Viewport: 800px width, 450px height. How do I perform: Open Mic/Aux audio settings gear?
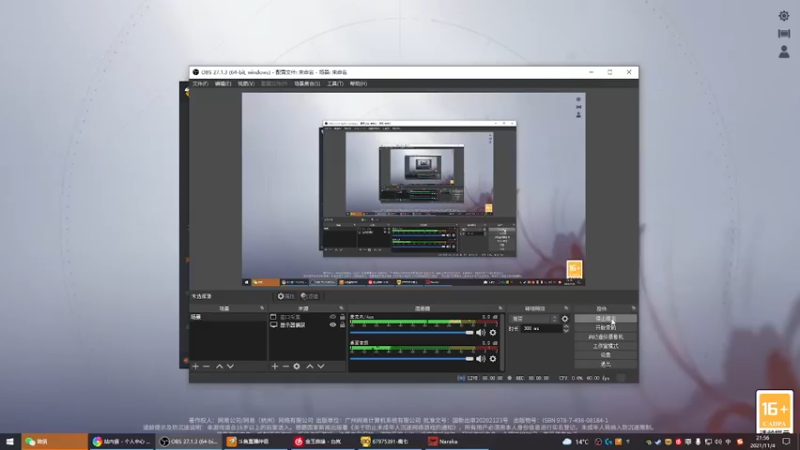tap(493, 333)
